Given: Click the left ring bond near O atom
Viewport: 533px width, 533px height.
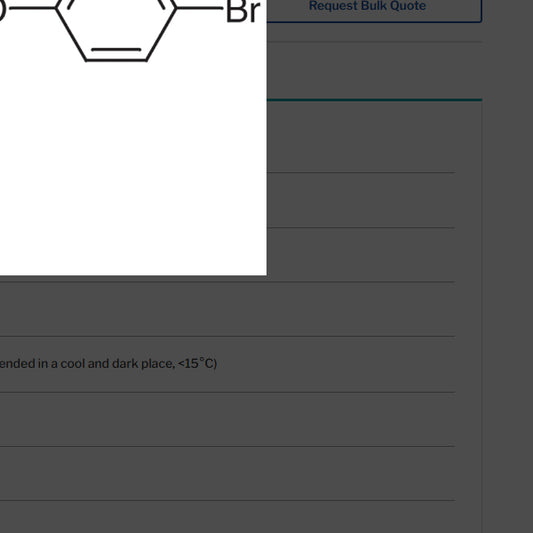Looking at the screenshot, I should pyautogui.click(x=71, y=34).
